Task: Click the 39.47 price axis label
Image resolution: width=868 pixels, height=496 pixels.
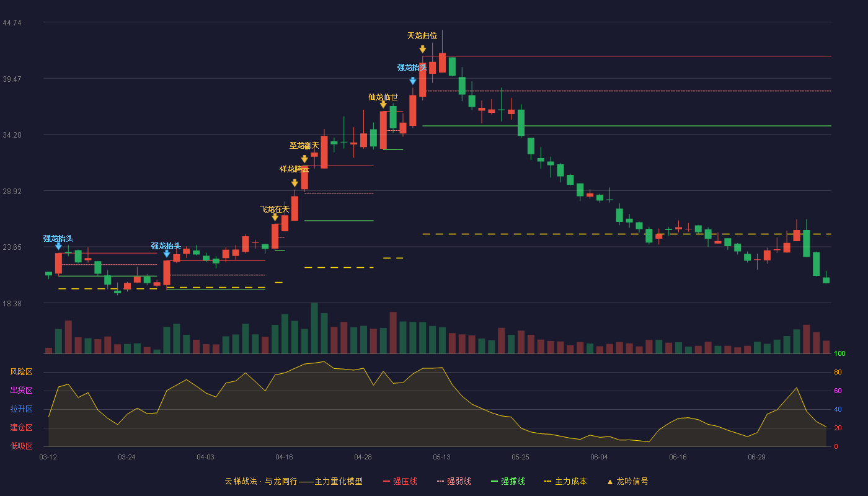Action: point(12,79)
